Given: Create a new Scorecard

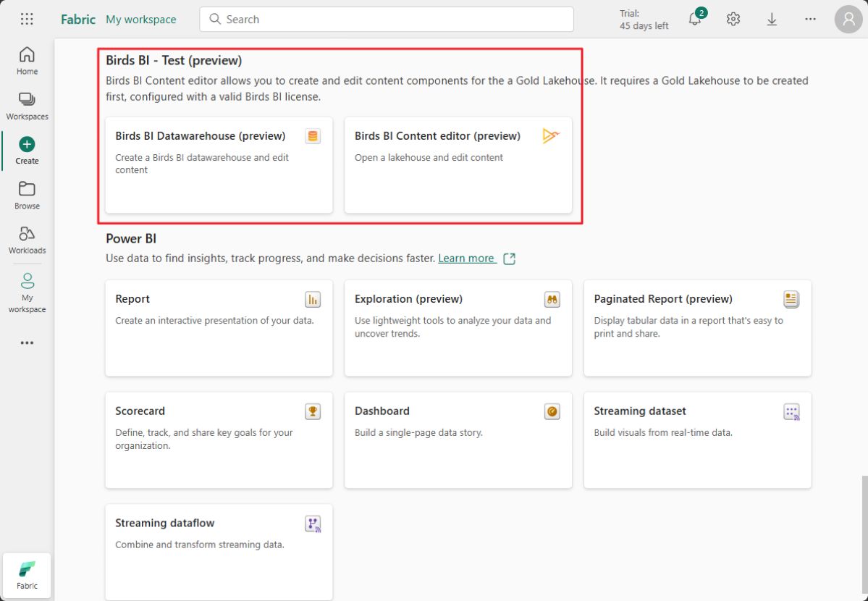Looking at the screenshot, I should tap(219, 440).
